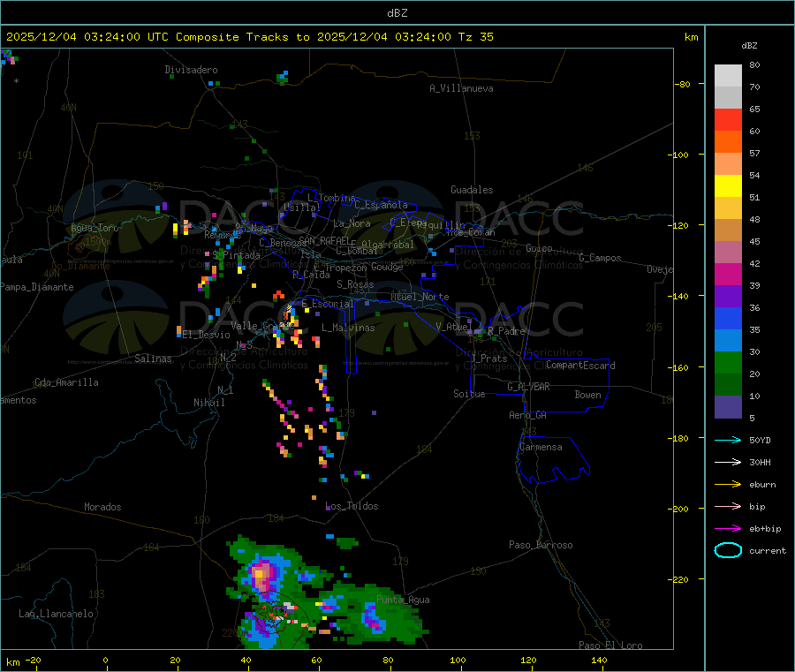Click the G_ALVEAR place label
The height and width of the screenshot is (672, 795).
529,387
